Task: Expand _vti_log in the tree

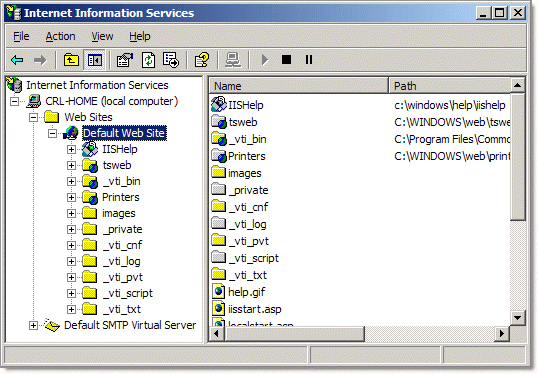Action: click(71, 261)
